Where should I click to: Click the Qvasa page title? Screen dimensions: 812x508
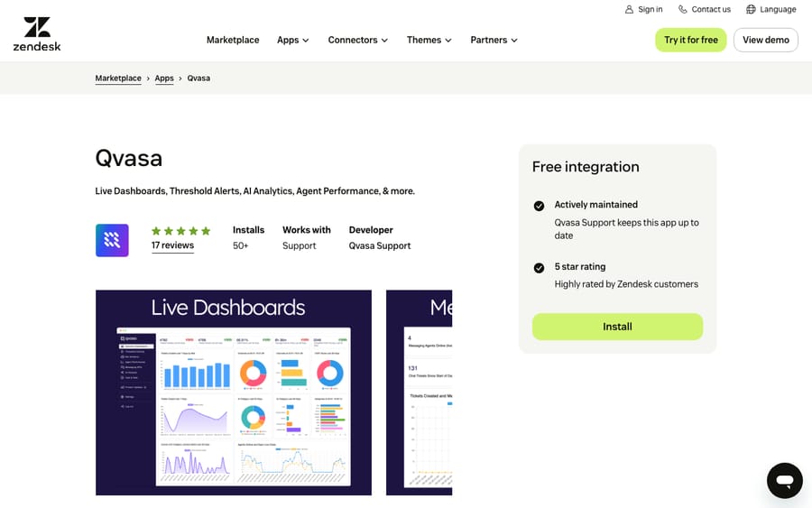129,159
